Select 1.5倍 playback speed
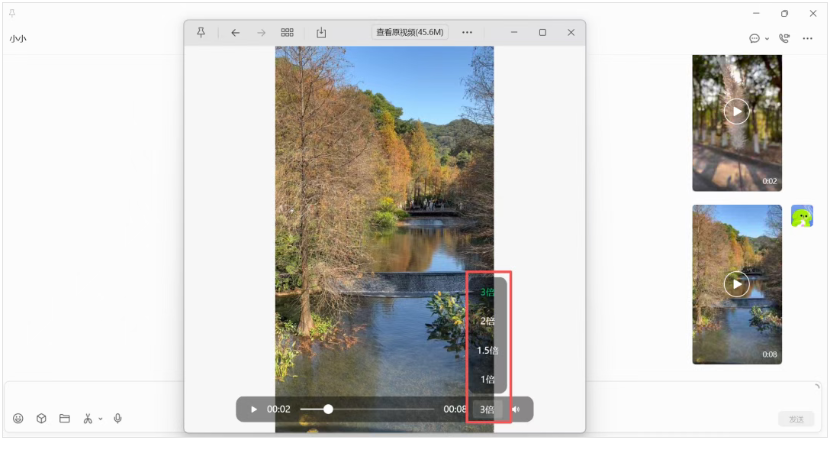This screenshot has width=840, height=463. point(487,350)
